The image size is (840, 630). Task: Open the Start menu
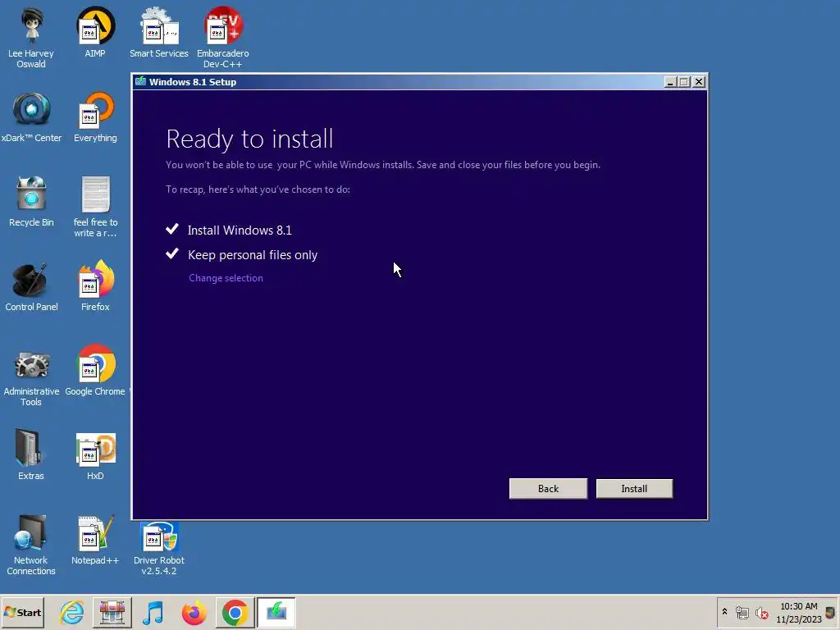[22, 612]
